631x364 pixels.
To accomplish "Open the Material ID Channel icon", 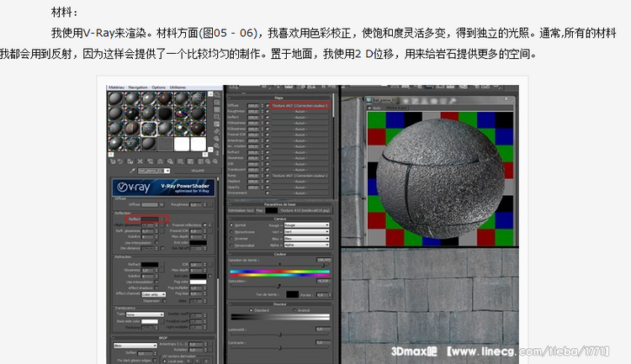I will point(180,161).
